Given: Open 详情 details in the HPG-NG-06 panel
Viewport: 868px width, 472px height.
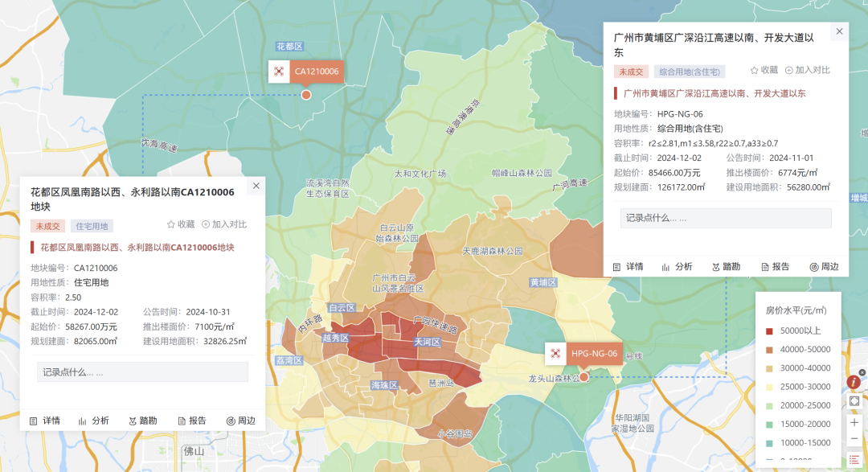Looking at the screenshot, I should point(630,266).
